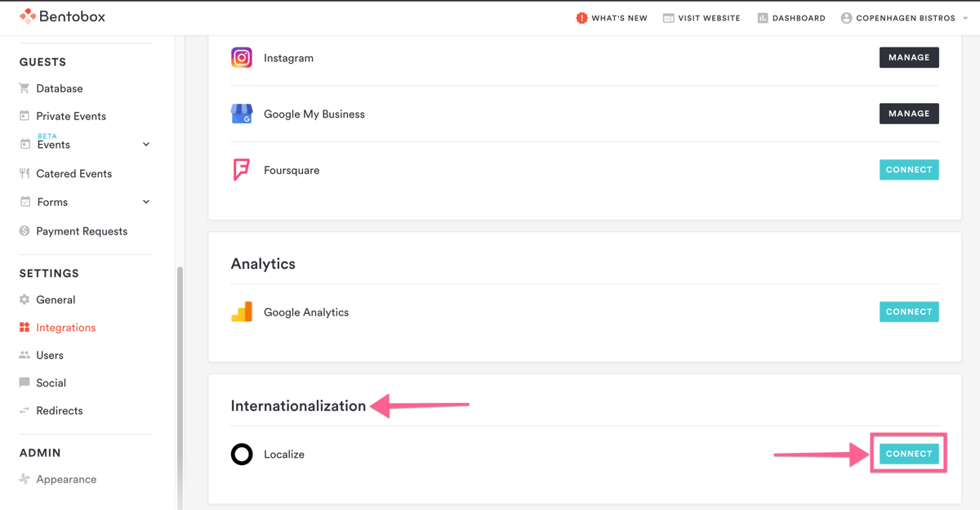
Task: Click the Localize label text
Action: click(284, 454)
